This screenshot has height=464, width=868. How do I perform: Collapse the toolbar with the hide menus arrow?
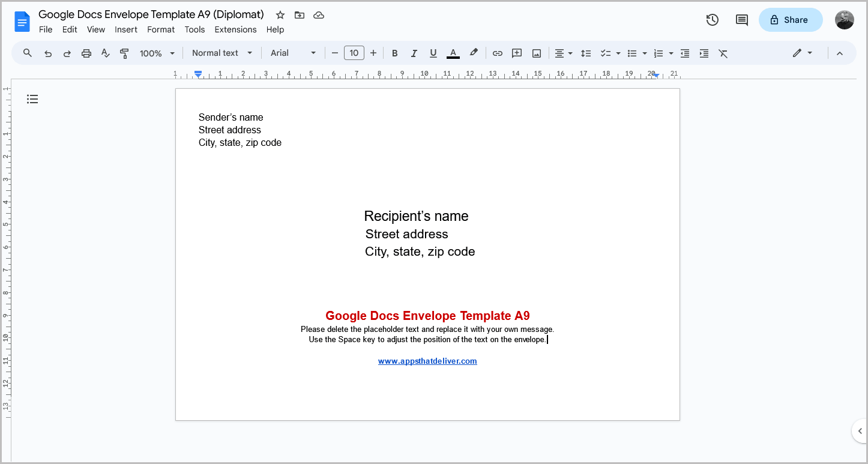[x=839, y=53]
